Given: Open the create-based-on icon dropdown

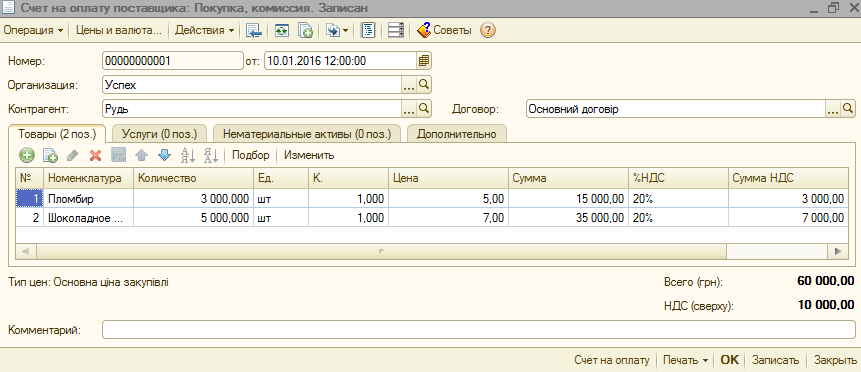Looking at the screenshot, I should tap(337, 31).
